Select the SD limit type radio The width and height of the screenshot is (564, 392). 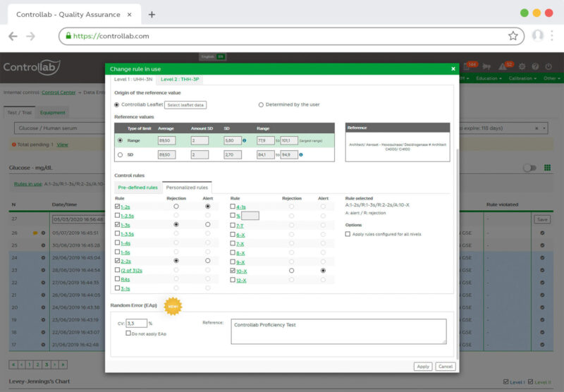tap(120, 154)
